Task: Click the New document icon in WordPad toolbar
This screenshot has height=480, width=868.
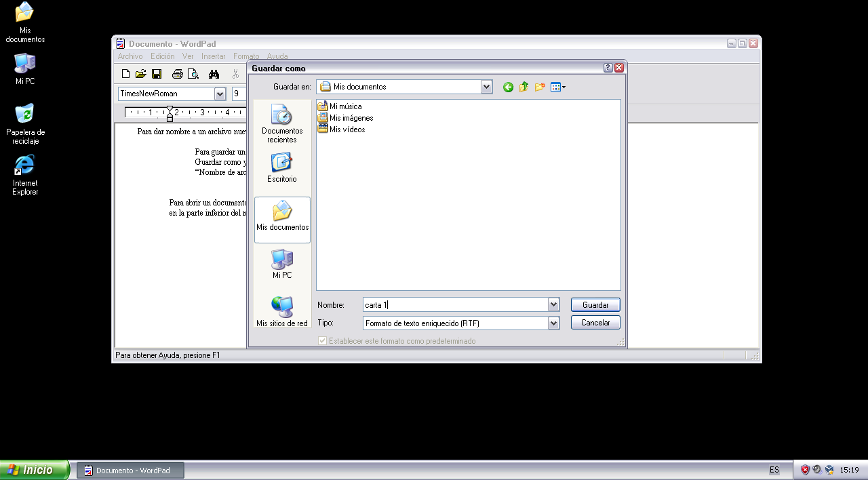Action: pos(125,74)
